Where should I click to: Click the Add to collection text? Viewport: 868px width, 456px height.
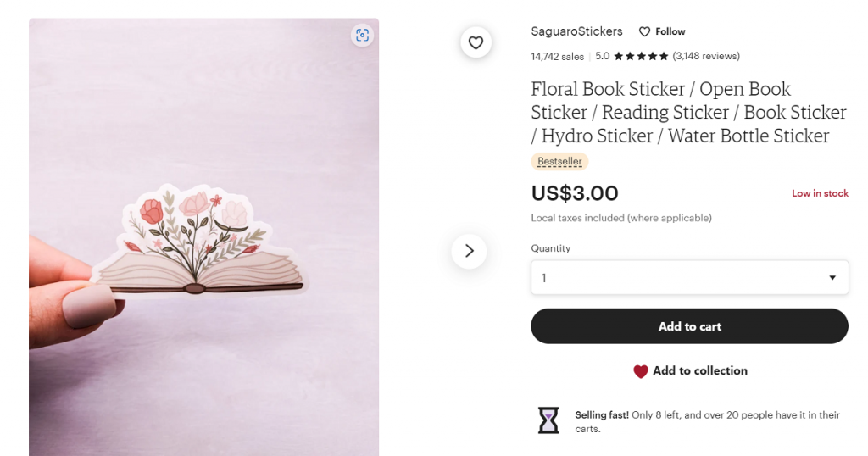[700, 371]
